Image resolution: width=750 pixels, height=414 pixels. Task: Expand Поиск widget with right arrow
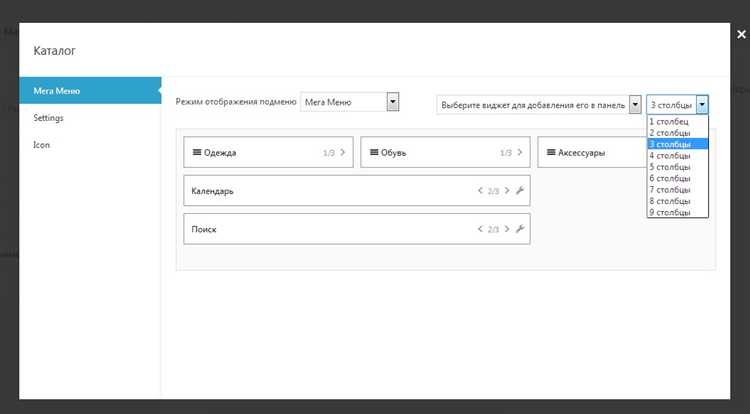tap(507, 229)
